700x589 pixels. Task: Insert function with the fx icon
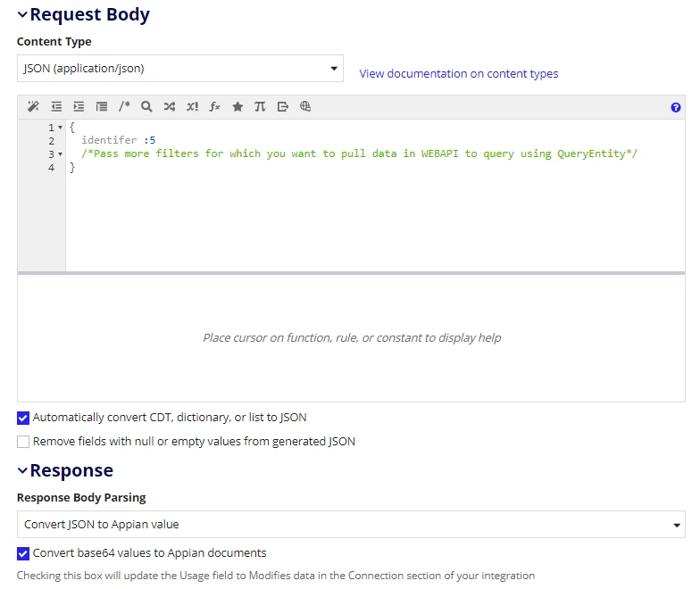tap(214, 107)
